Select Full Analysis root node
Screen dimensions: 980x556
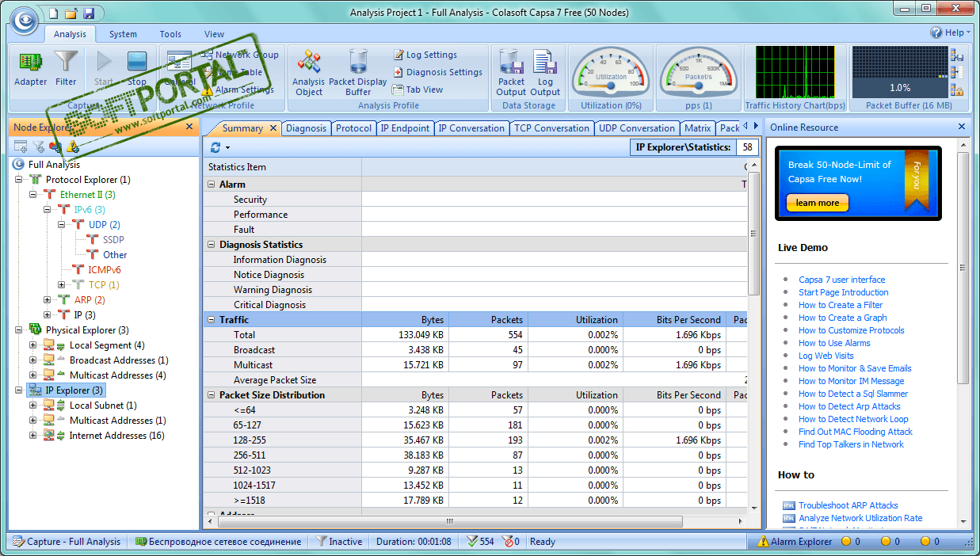point(54,165)
